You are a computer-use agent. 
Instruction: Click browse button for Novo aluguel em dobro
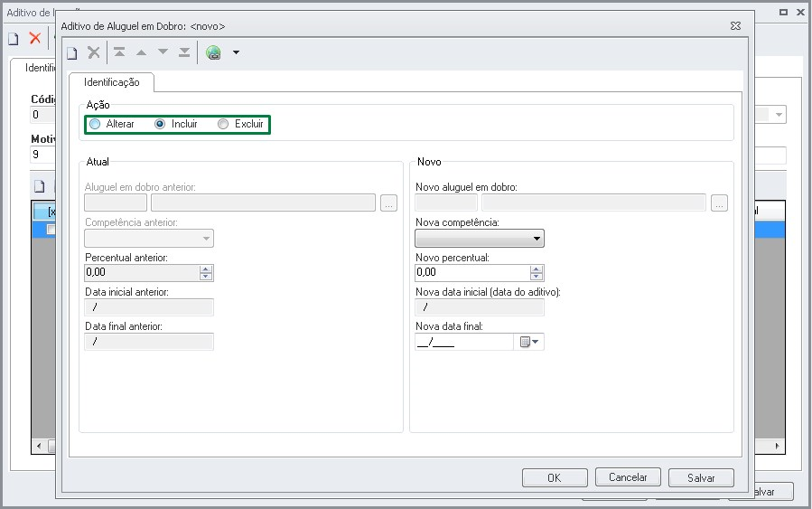pos(719,203)
